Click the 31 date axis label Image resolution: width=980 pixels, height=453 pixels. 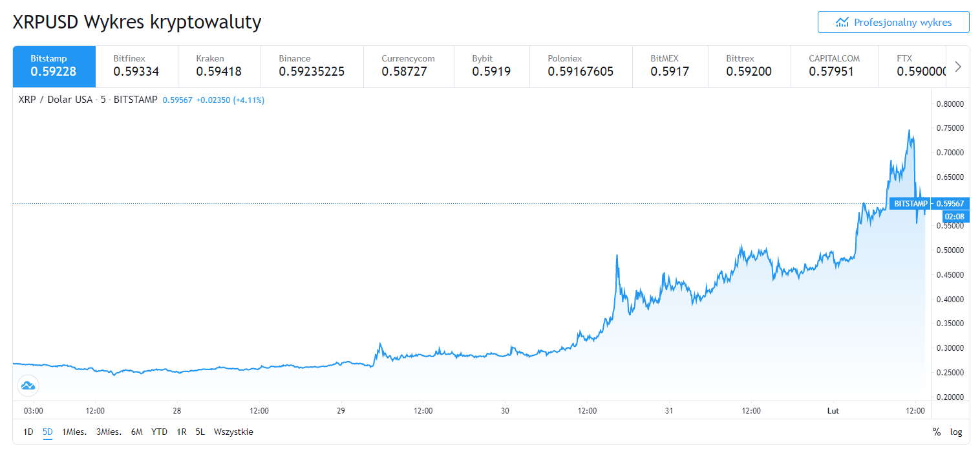pyautogui.click(x=669, y=410)
